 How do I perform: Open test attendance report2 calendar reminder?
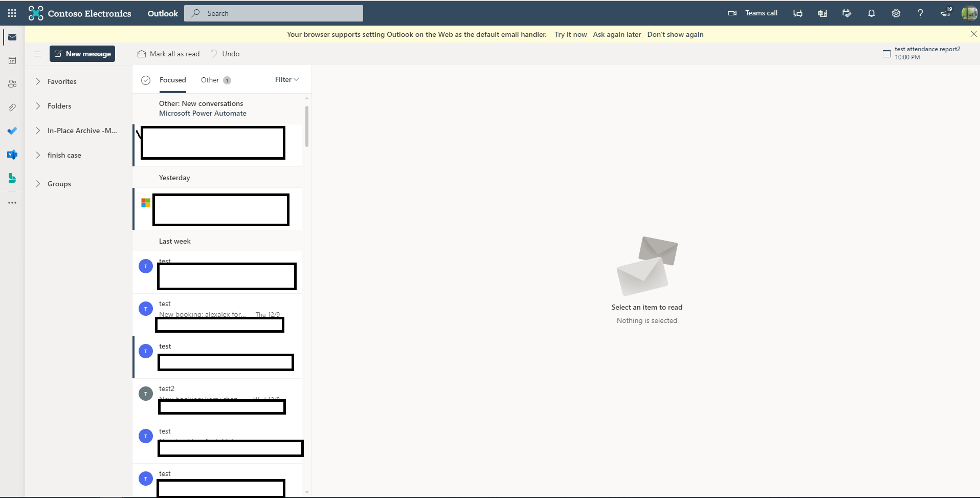tap(922, 53)
